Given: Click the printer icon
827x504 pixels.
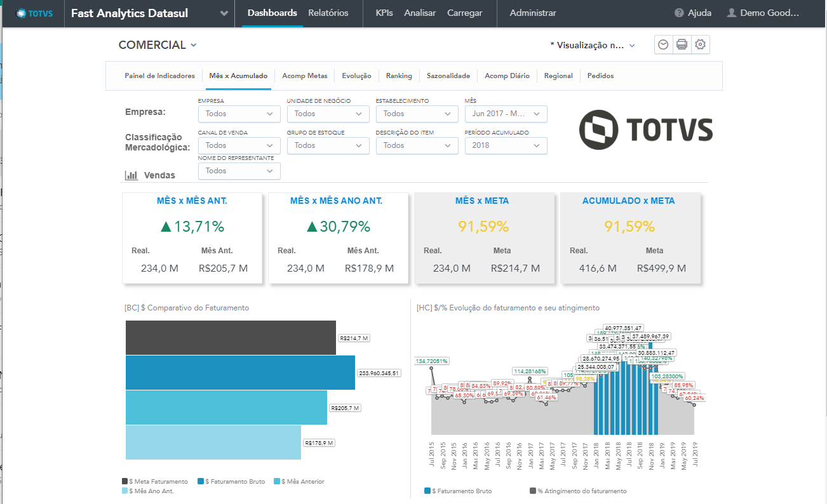Looking at the screenshot, I should 682,44.
